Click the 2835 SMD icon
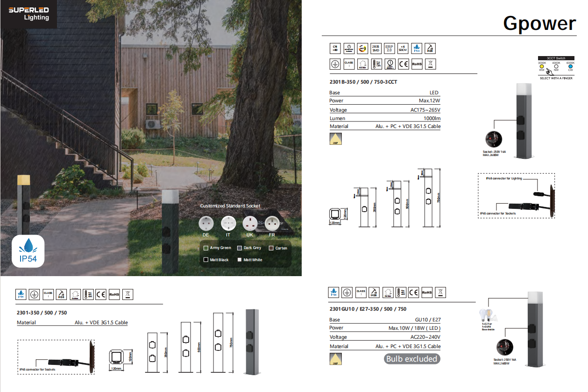Image resolution: width=588 pixels, height=392 pixels. pos(375,48)
